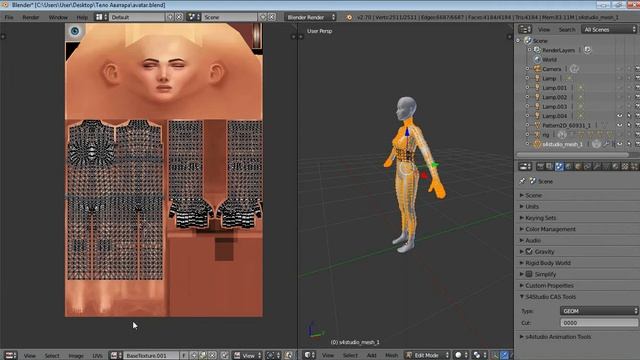The image size is (640, 360).
Task: Select RenderLayers in the outliner
Action: [558, 50]
